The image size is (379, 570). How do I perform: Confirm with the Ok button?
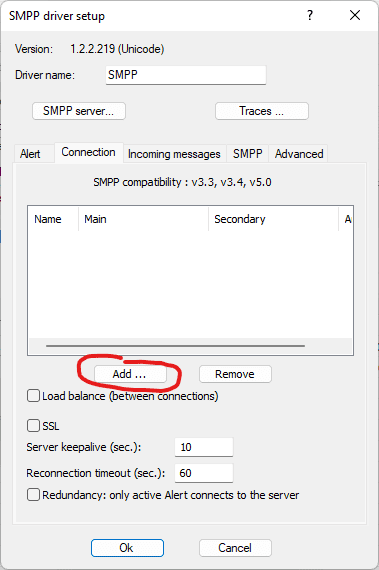[x=127, y=548]
